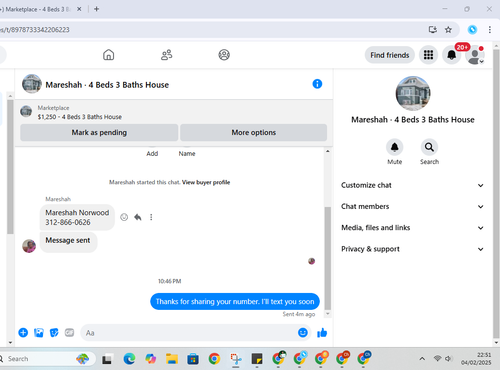This screenshot has width=500, height=370.
Task: Expand Customize chat section
Action: (412, 185)
